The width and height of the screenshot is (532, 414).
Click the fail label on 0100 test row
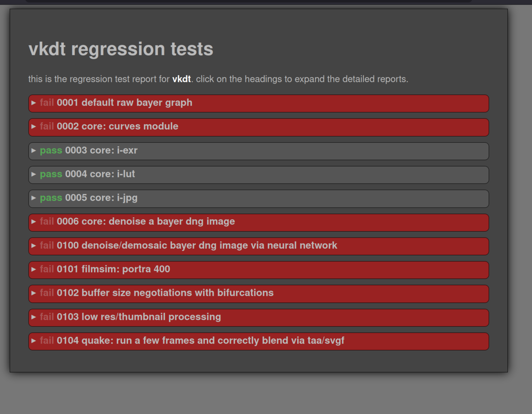click(x=47, y=246)
